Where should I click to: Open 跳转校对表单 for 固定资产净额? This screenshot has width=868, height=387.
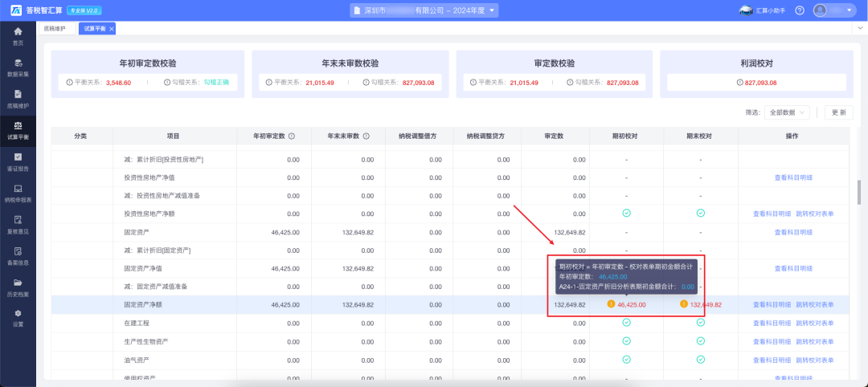(x=815, y=304)
